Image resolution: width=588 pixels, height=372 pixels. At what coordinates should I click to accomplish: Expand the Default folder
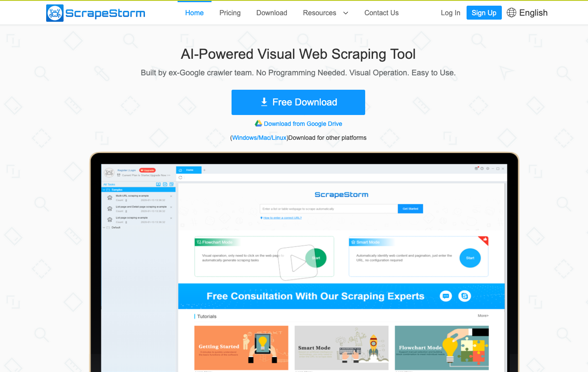click(104, 227)
